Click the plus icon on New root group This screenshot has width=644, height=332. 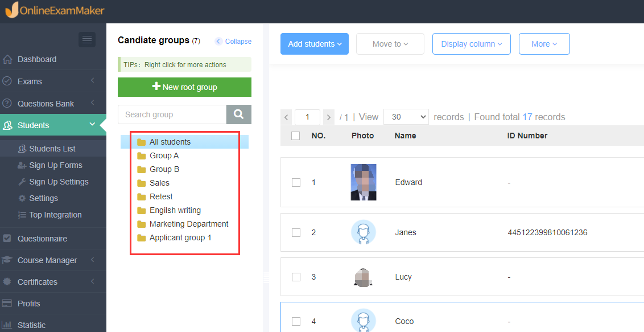click(156, 87)
